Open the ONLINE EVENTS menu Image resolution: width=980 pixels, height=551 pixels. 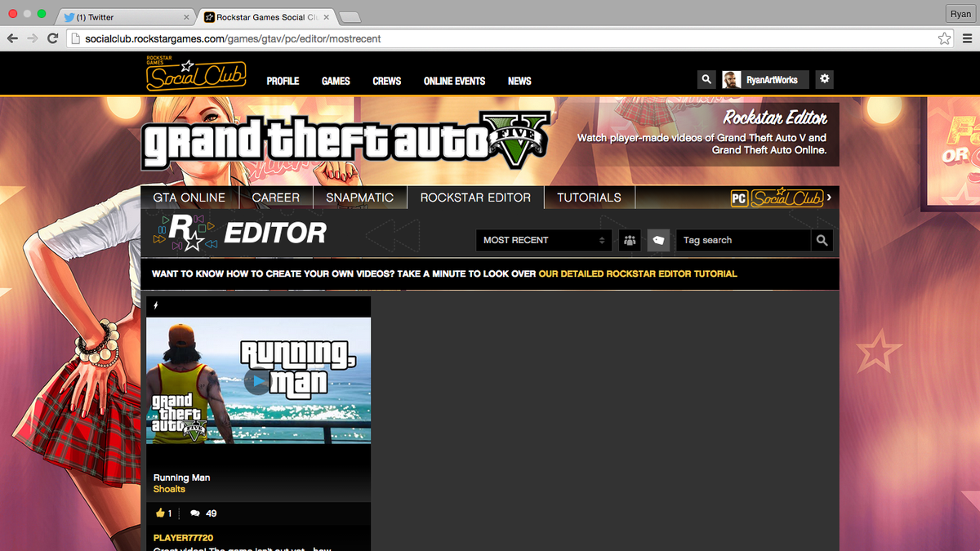[x=454, y=81]
